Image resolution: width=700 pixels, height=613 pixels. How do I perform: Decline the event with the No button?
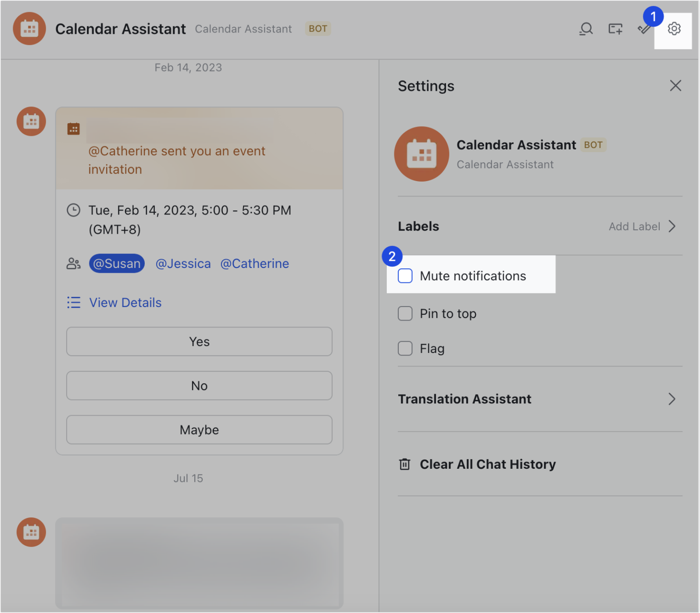(x=199, y=386)
